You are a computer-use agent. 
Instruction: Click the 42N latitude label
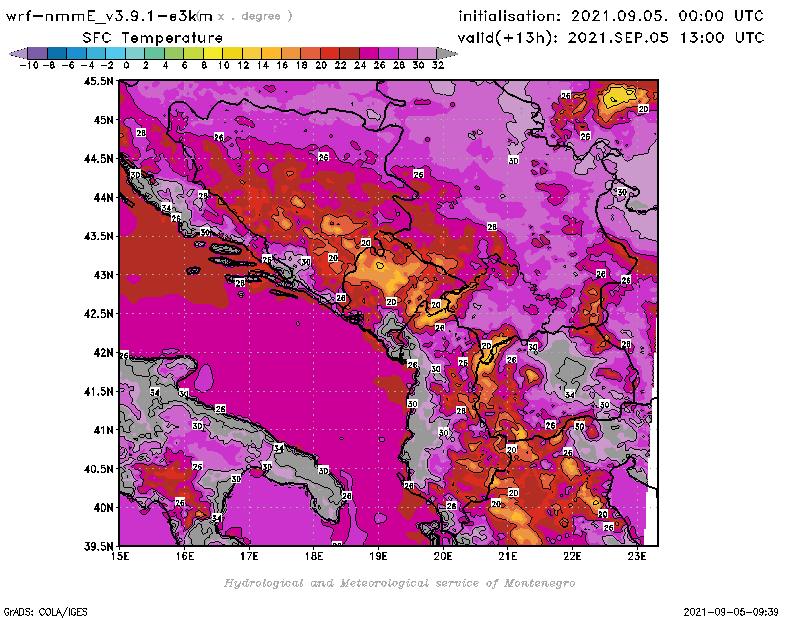pos(103,353)
